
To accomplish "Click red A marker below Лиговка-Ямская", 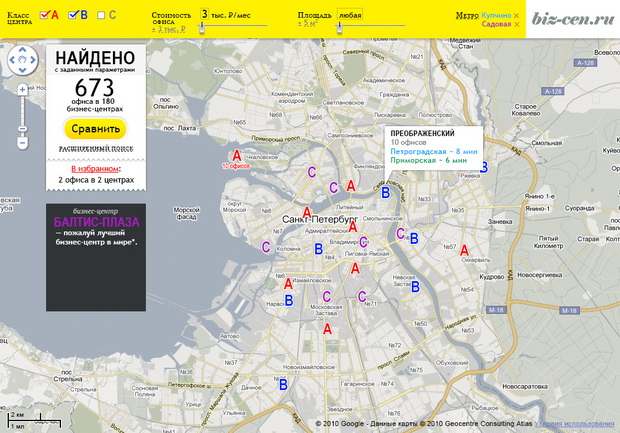I will [355, 268].
